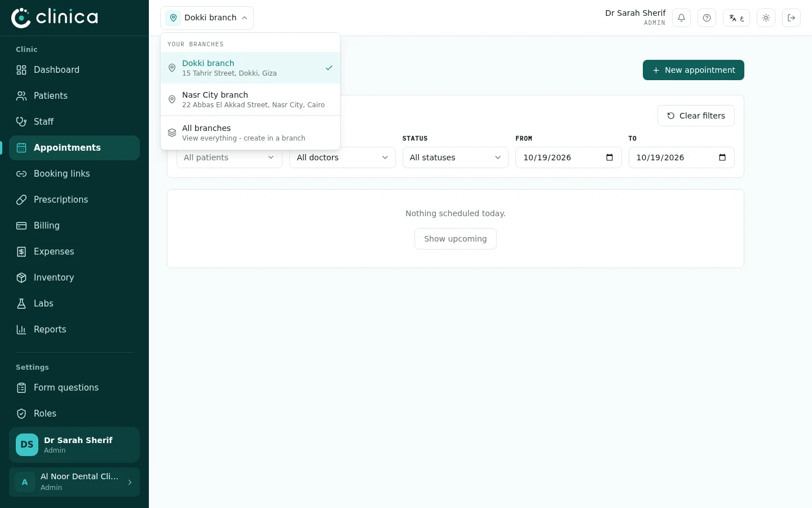This screenshot has height=508, width=812.
Task: Click the logout icon in header
Action: [x=791, y=18]
